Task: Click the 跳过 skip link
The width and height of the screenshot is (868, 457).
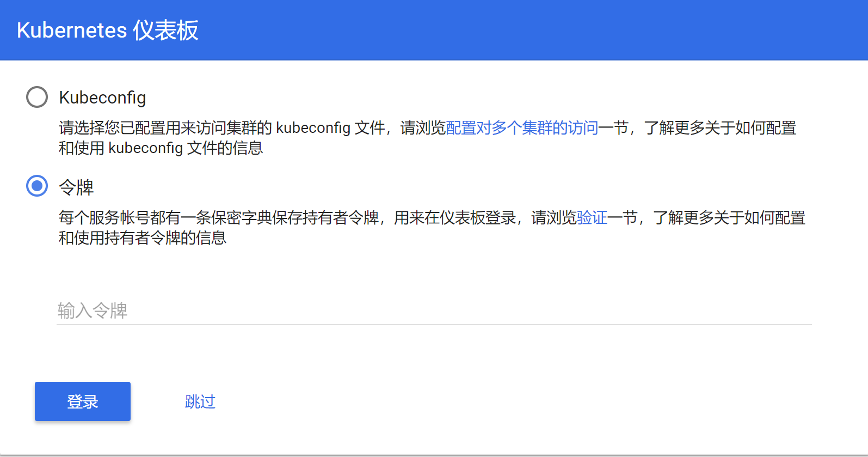Action: (200, 401)
